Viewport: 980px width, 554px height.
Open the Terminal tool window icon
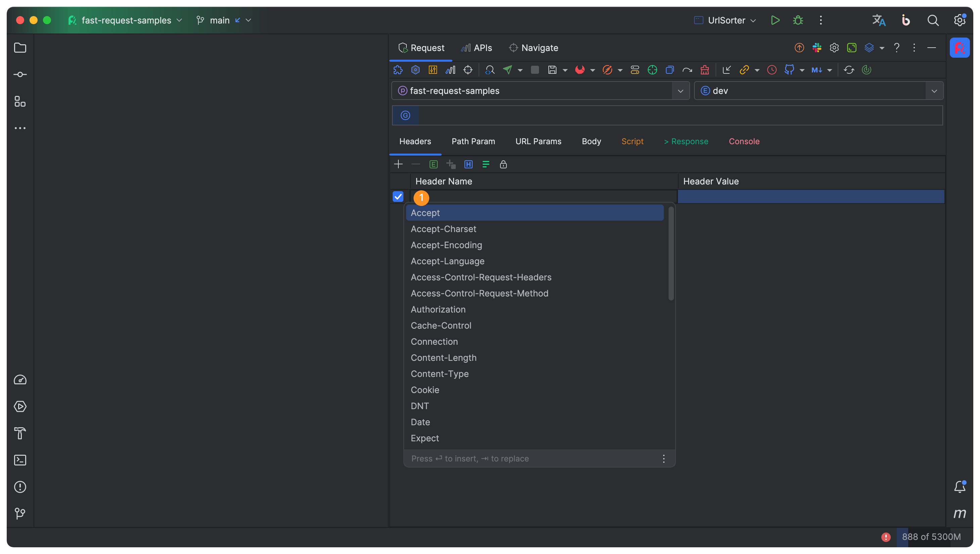[20, 460]
